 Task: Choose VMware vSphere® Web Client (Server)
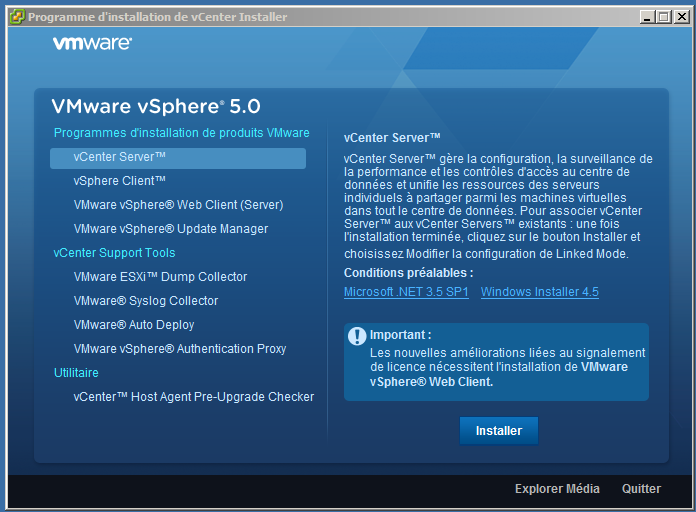point(178,205)
